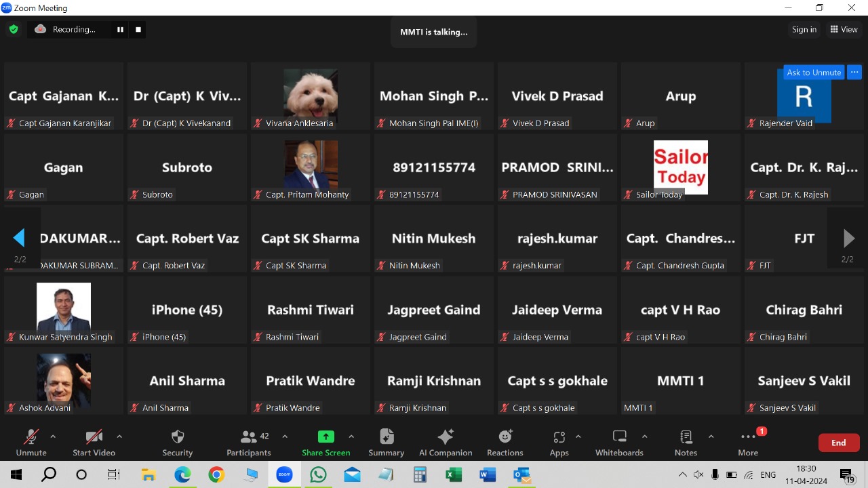Launch the AI Companion

pos(446,437)
